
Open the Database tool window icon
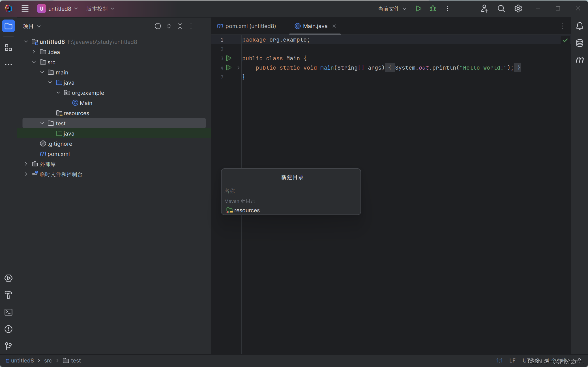tap(580, 43)
